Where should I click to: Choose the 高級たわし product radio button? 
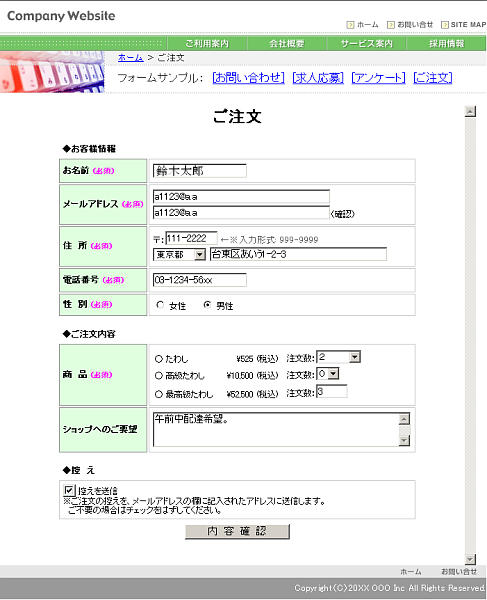159,376
